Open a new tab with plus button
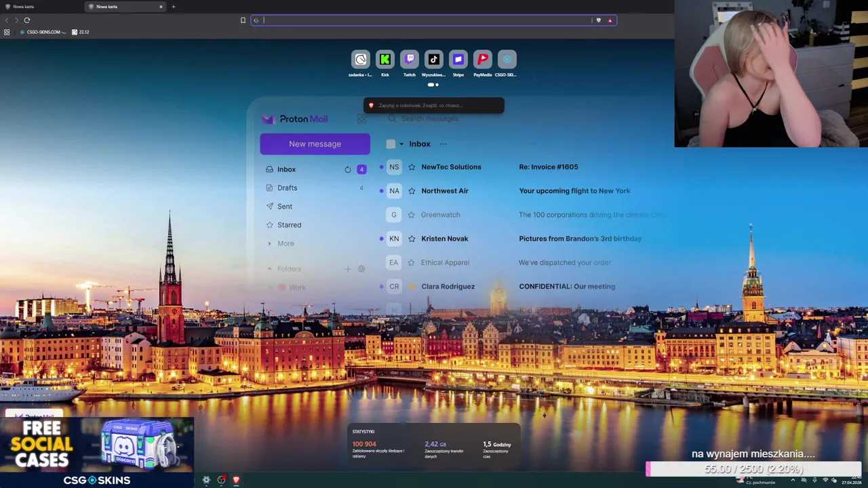 [x=173, y=7]
